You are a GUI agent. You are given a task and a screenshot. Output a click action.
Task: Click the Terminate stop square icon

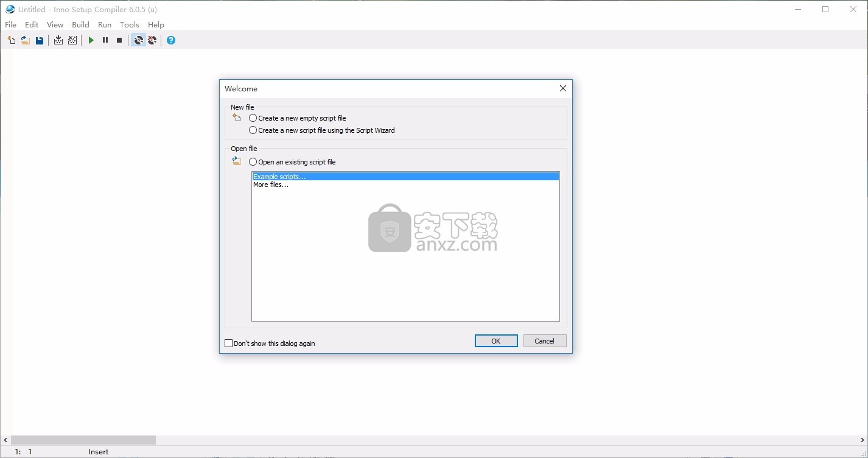pyautogui.click(x=119, y=40)
